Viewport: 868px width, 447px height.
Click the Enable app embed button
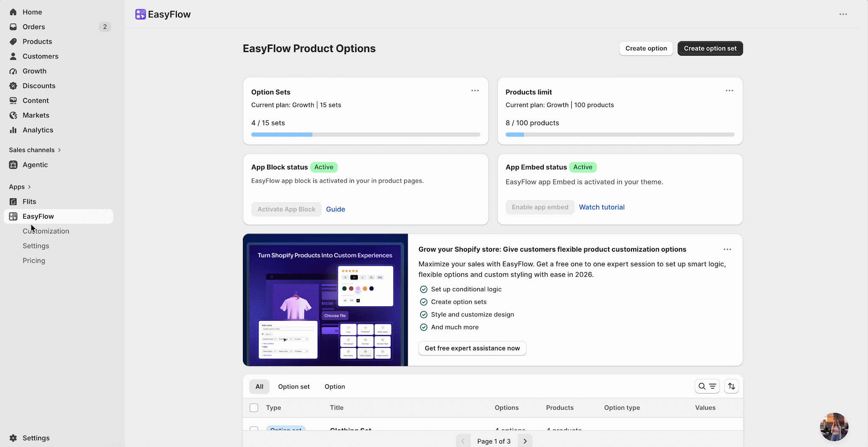pos(540,207)
